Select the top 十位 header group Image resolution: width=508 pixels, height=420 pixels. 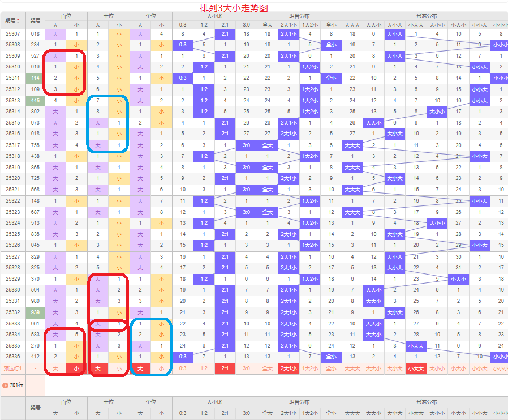click(109, 16)
